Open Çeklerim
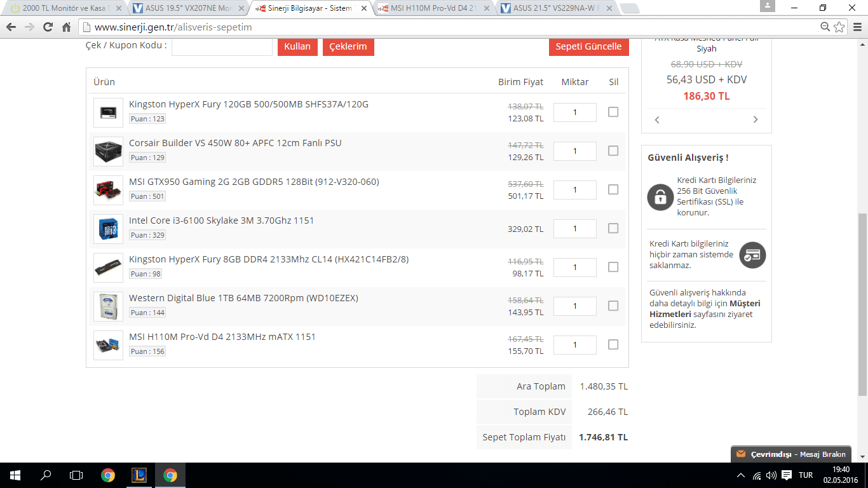Image resolution: width=868 pixels, height=488 pixels. pyautogui.click(x=348, y=46)
